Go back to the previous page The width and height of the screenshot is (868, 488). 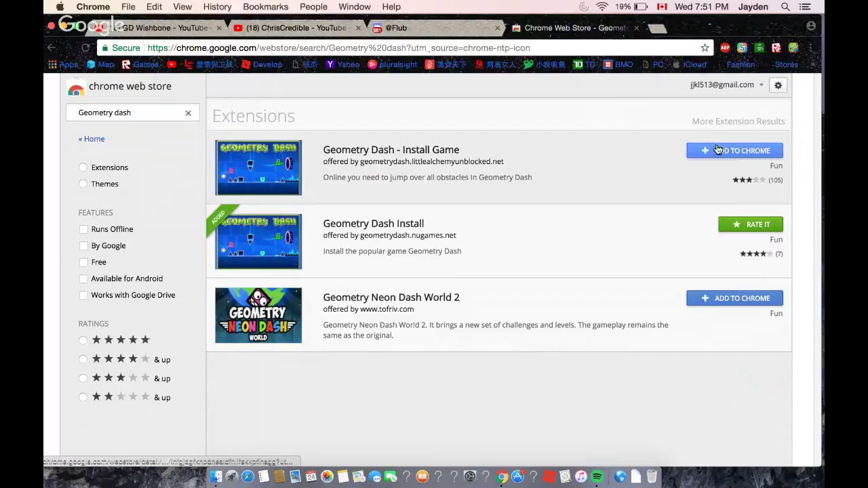(52, 47)
